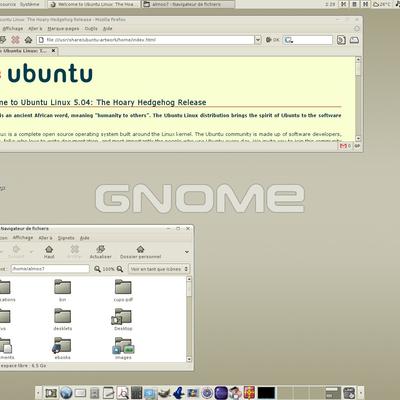The image size is (400, 400).
Task: Click the red Stop icon in Firefox toolbar
Action: click(15, 40)
